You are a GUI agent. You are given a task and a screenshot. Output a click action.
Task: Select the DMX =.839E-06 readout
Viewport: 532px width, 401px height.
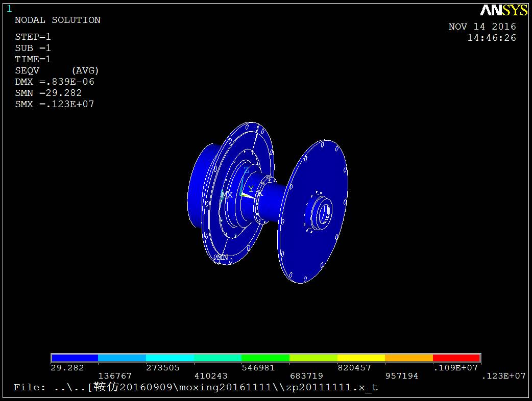pos(55,82)
